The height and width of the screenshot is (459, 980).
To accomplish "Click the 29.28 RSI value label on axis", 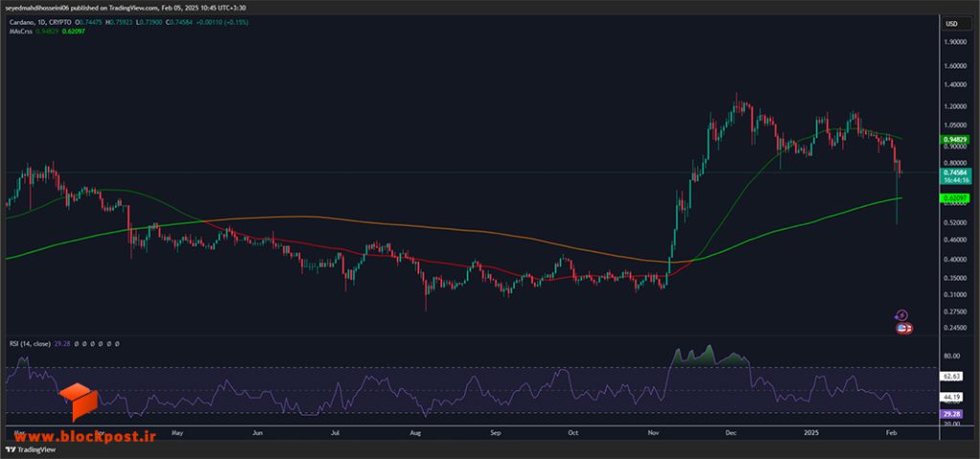I will click(x=951, y=413).
